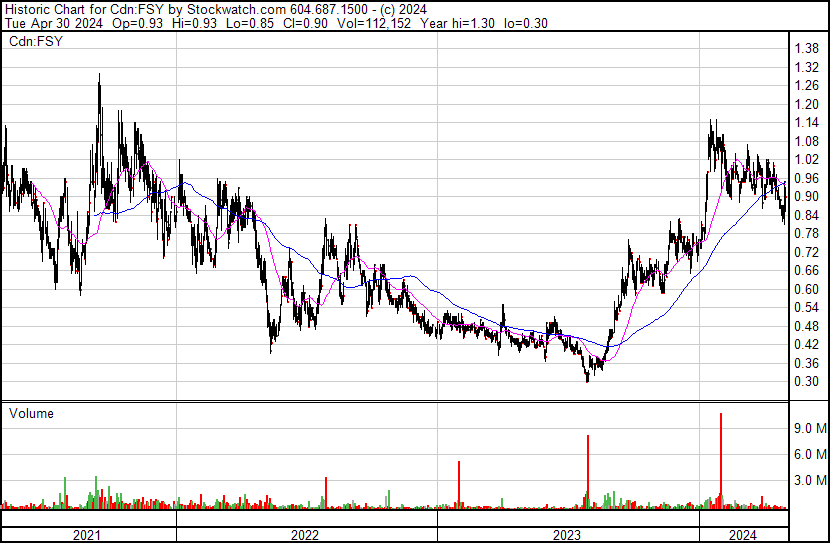Image resolution: width=830 pixels, height=543 pixels.
Task: Click the 1.14 price axis label
Action: pos(806,122)
